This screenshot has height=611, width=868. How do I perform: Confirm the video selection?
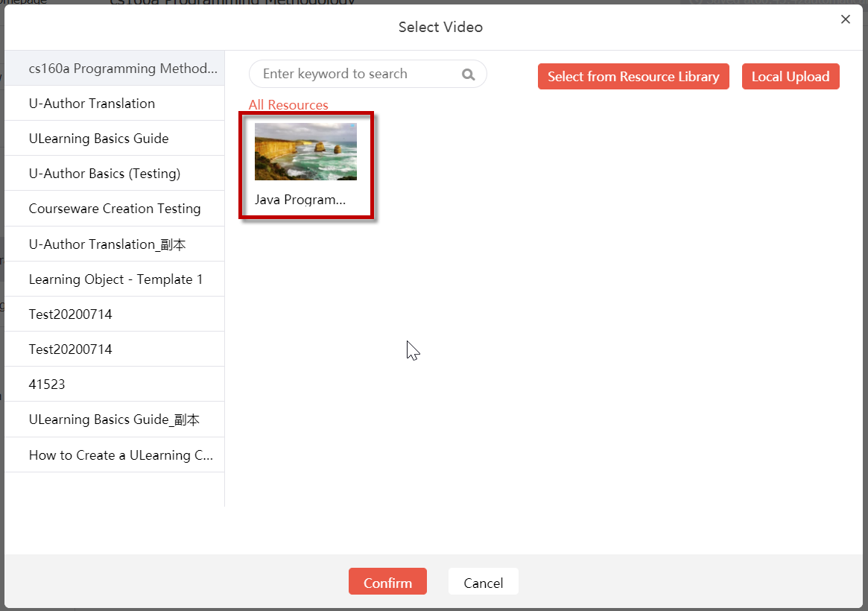tap(387, 581)
